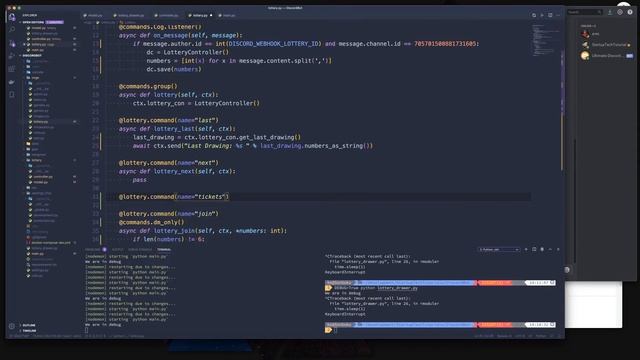Select the TERMINAL panel tab

pyautogui.click(x=164, y=249)
